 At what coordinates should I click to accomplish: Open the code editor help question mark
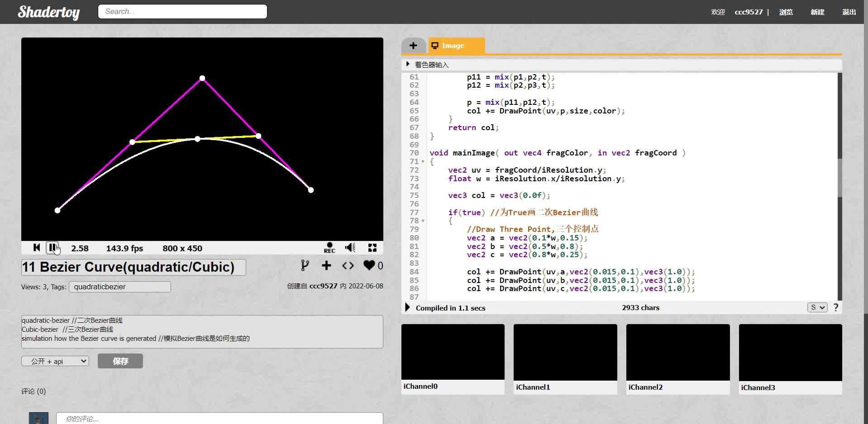836,308
